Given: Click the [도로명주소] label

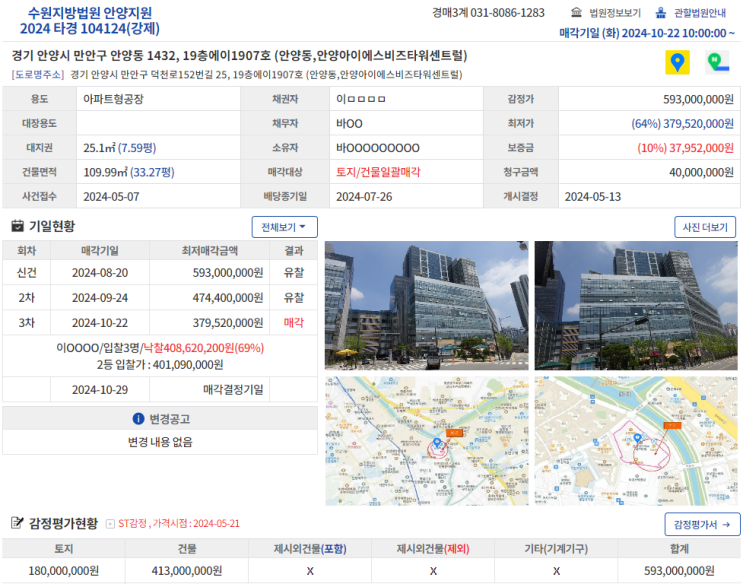Looking at the screenshot, I should pos(38,74).
